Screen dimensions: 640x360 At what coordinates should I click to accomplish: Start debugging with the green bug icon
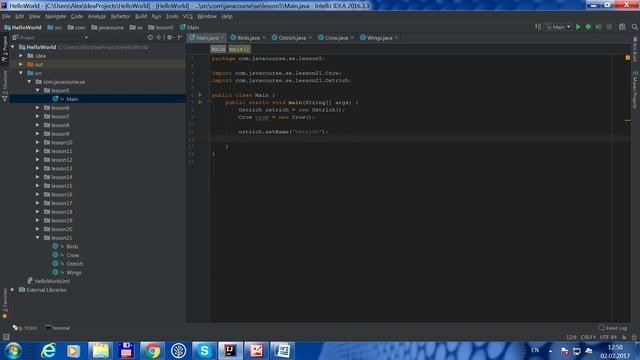coord(588,27)
